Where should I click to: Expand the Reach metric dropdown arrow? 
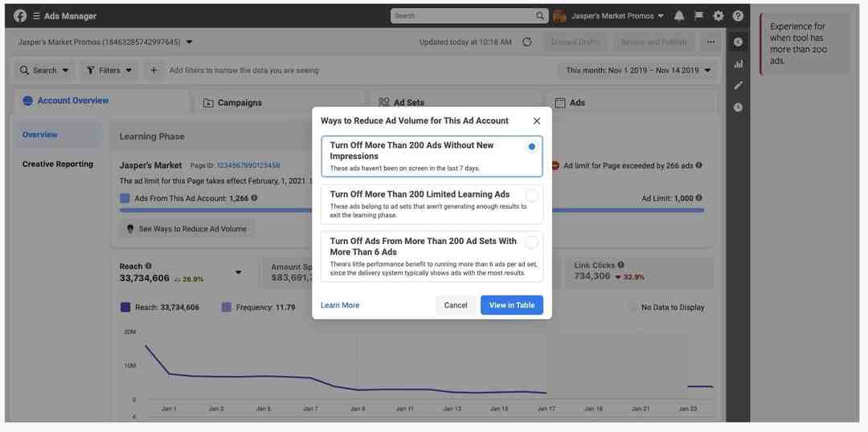[239, 272]
